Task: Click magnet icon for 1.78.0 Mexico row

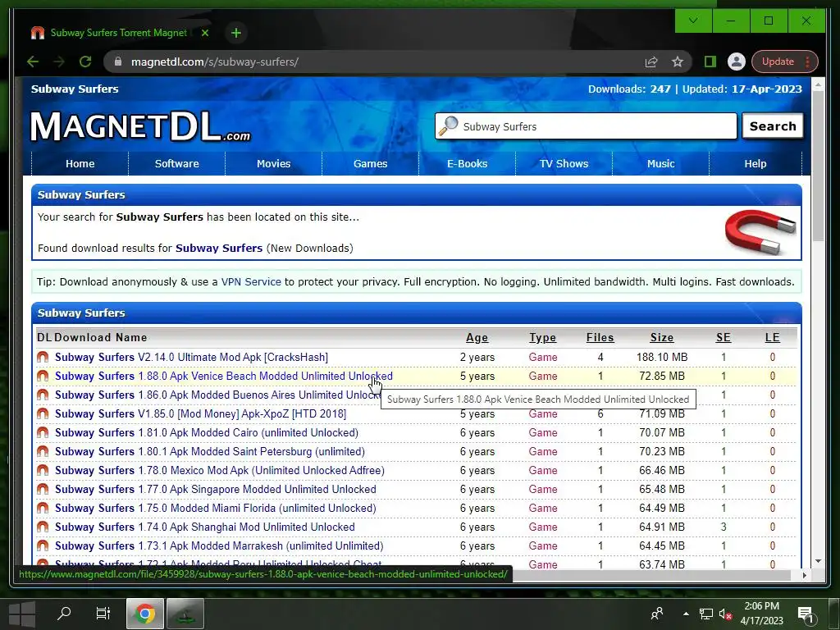Action: click(43, 470)
